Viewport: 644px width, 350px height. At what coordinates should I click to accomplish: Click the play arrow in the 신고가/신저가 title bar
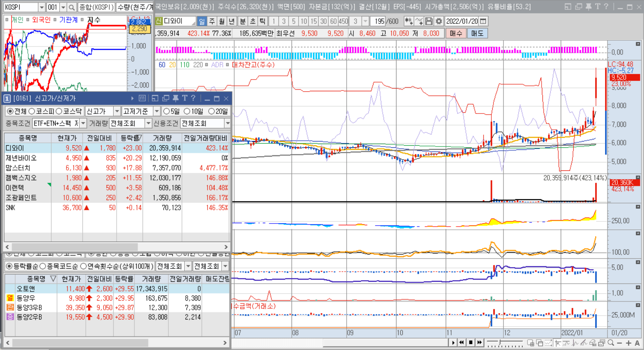pyautogui.click(x=133, y=98)
